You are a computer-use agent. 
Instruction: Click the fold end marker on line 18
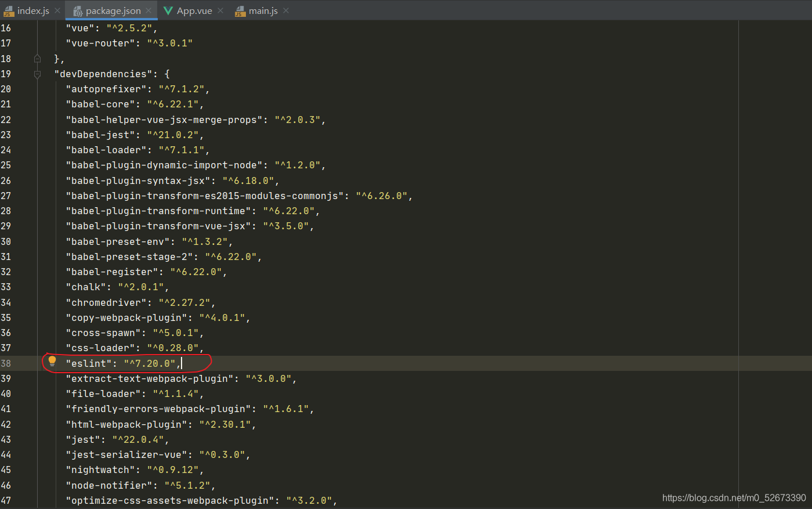pyautogui.click(x=37, y=59)
